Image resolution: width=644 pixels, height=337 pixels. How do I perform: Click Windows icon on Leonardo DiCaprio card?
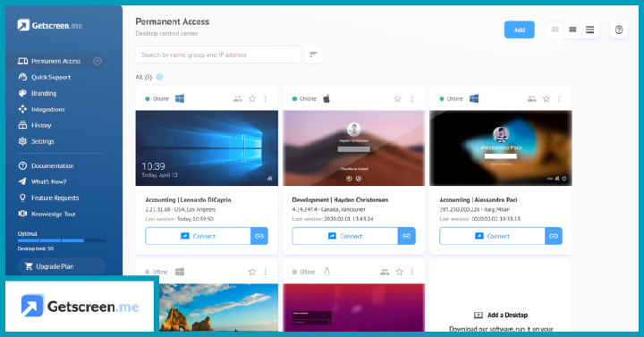pyautogui.click(x=180, y=98)
